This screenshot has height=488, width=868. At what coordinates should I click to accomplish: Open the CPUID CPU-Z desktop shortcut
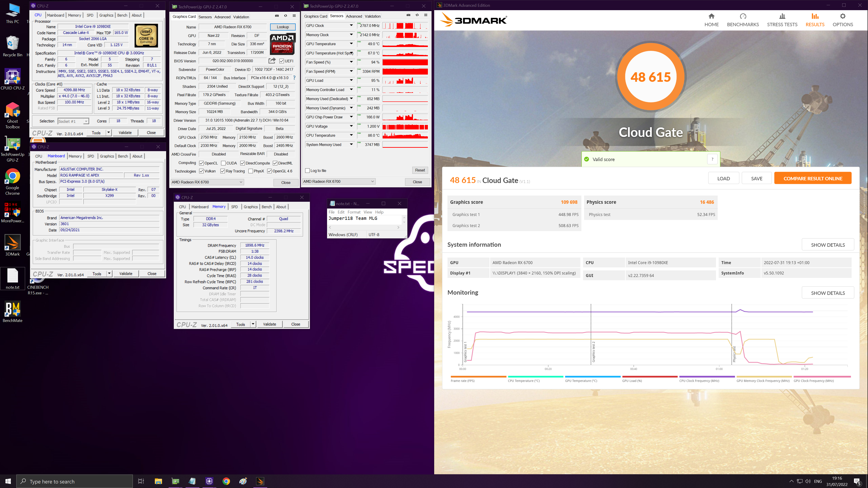[x=12, y=79]
